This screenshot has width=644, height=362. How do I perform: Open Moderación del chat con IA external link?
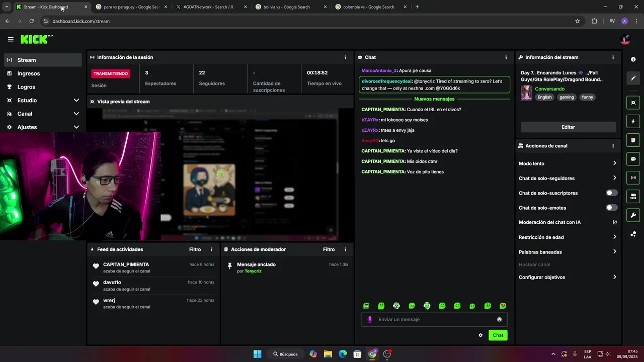[x=614, y=222]
